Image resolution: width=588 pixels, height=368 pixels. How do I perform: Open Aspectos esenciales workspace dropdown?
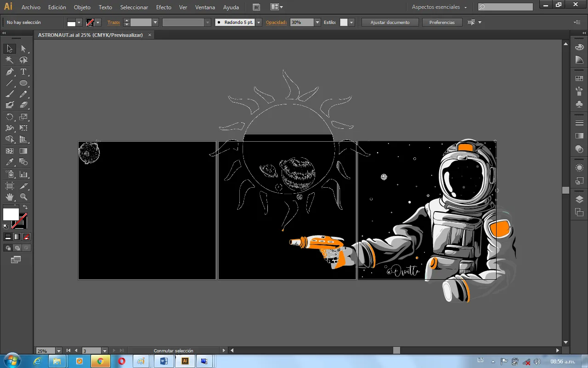439,7
